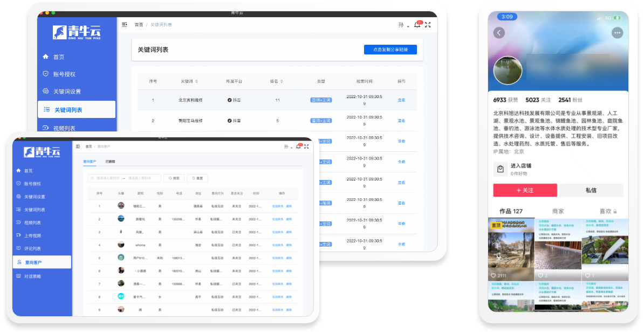
Task: Expand the 孙 user menu in 关键词列表 window
Action: coord(403,25)
